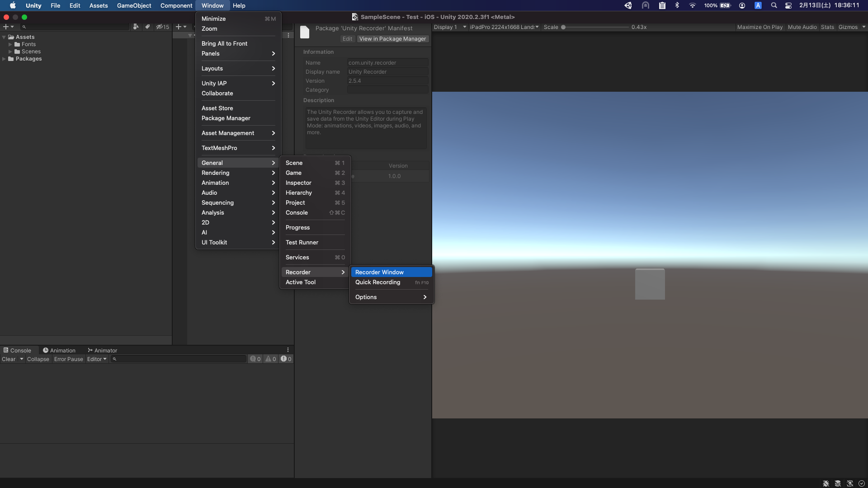Select Asset Store menu entry
Viewport: 868px width, 488px height.
(x=238, y=108)
